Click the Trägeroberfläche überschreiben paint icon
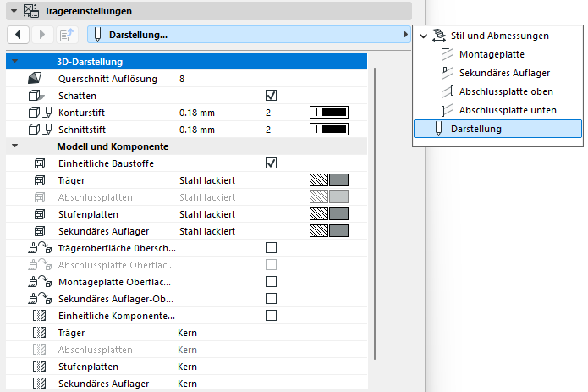Screen dimensions: 588x392 (x=40, y=248)
